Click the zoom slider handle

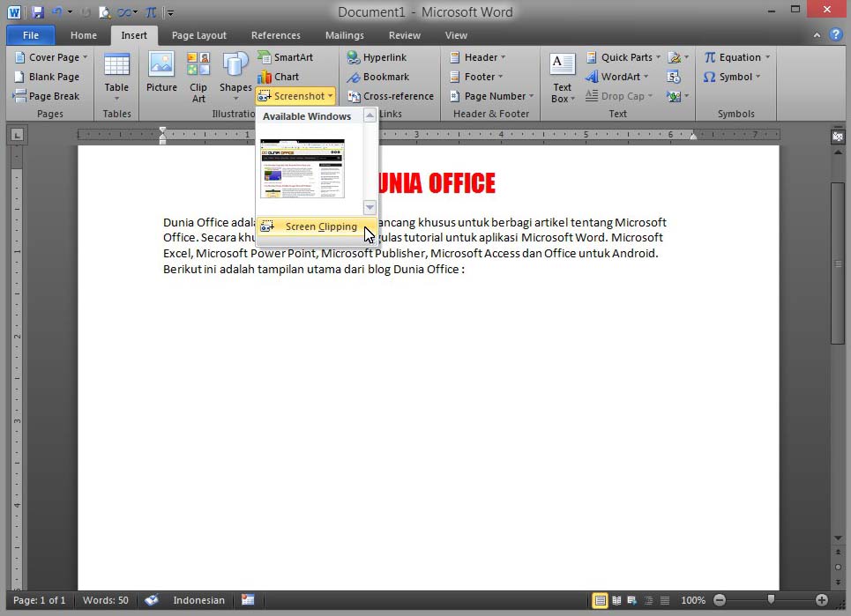[x=771, y=599]
